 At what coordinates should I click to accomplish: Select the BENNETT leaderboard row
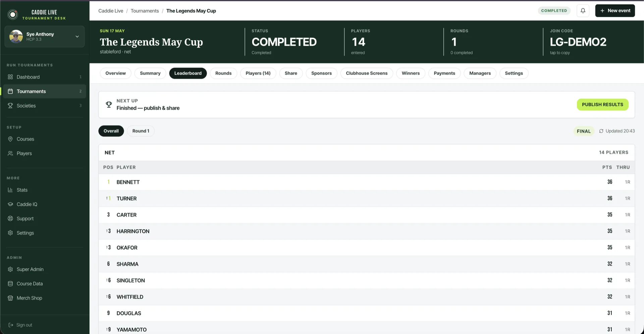pos(367,182)
